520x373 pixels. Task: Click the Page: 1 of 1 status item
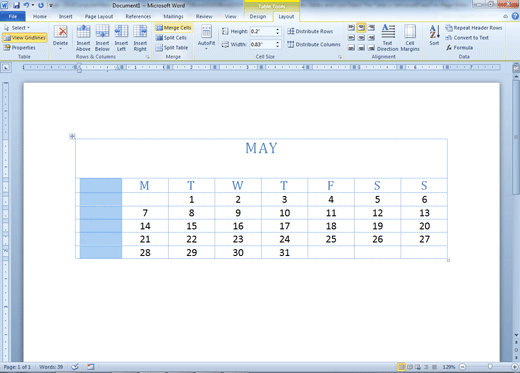(17, 367)
